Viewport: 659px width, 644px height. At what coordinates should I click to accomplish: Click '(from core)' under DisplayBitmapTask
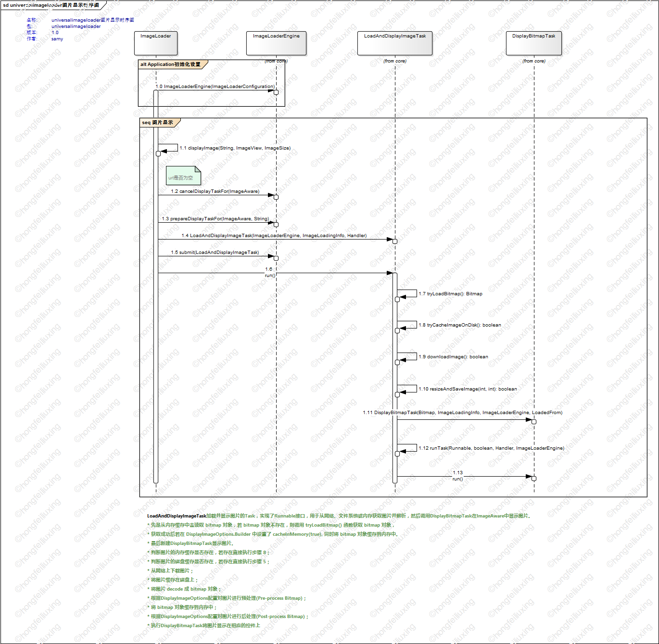pyautogui.click(x=534, y=61)
